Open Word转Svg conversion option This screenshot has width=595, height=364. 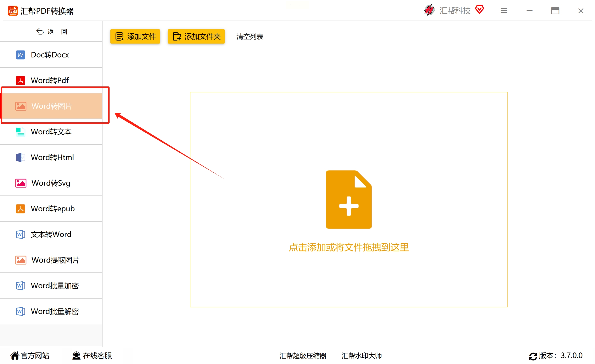point(51,183)
